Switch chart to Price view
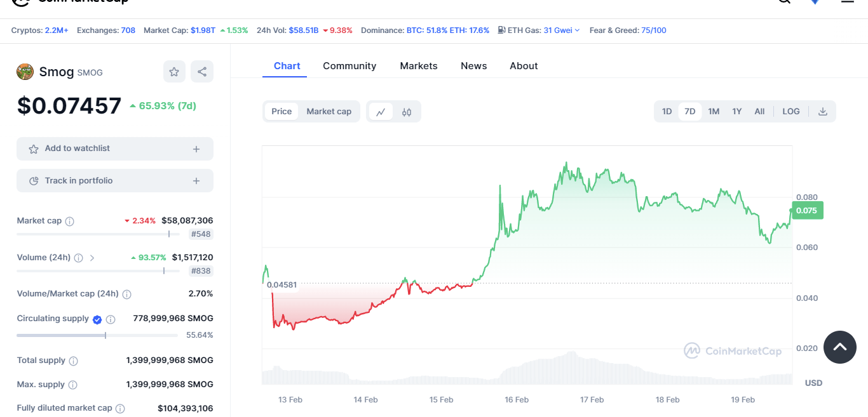868x417 pixels. pos(281,112)
